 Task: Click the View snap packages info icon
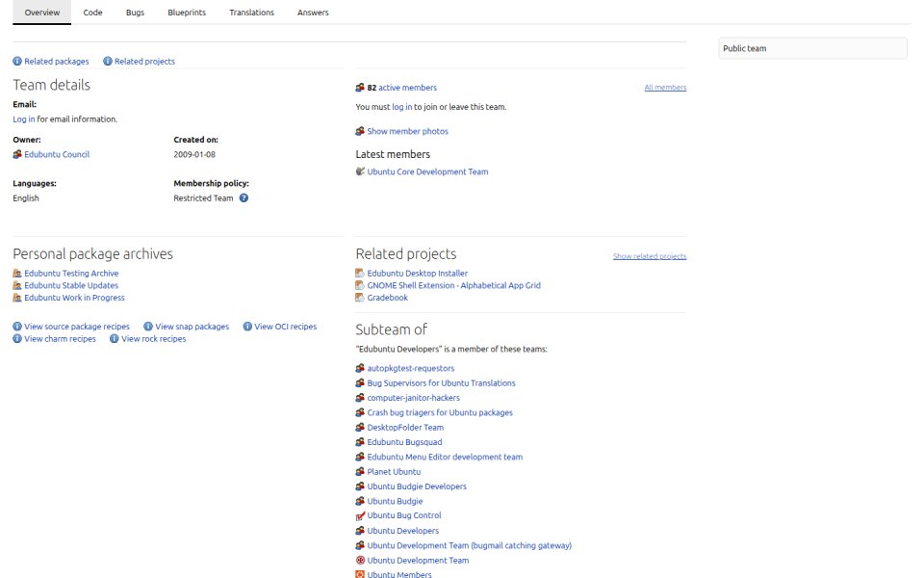pyautogui.click(x=148, y=327)
